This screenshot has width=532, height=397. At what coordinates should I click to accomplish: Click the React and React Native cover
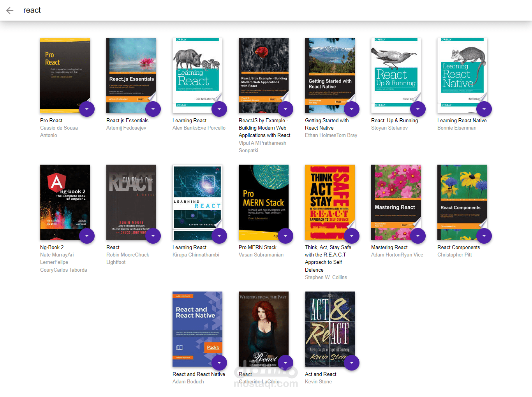click(x=197, y=329)
